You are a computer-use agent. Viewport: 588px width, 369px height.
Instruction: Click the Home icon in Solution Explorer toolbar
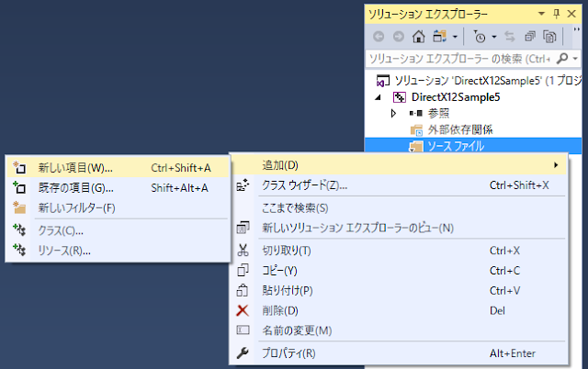419,37
